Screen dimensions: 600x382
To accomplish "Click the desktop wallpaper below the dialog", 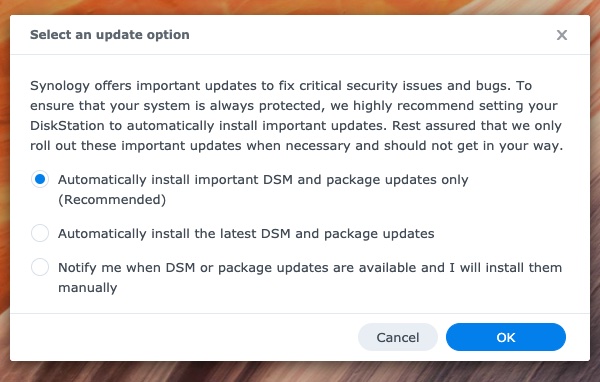I will 300,372.
